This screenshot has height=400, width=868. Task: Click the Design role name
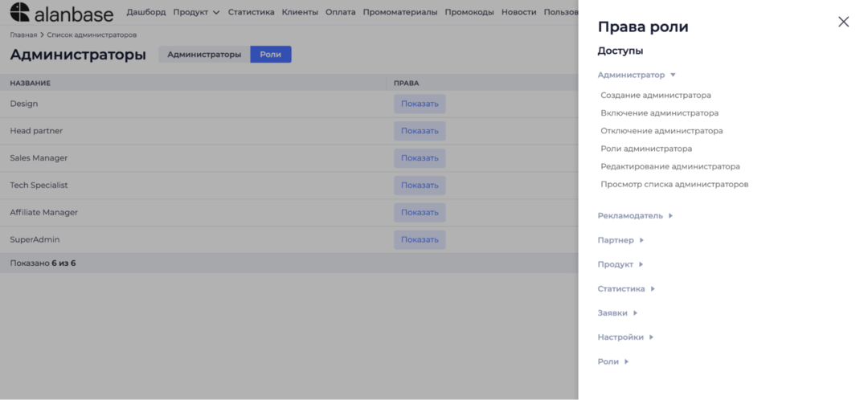[24, 104]
